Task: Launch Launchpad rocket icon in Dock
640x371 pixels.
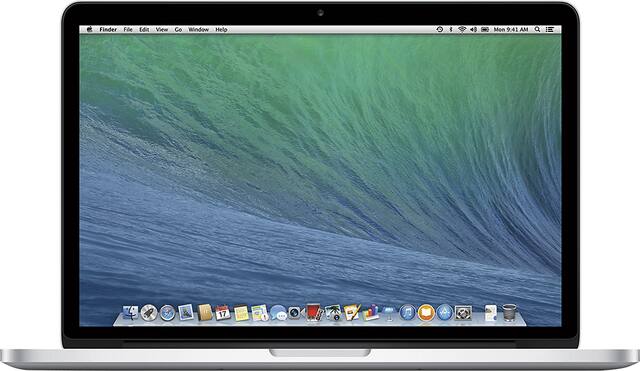Action: coord(149,313)
